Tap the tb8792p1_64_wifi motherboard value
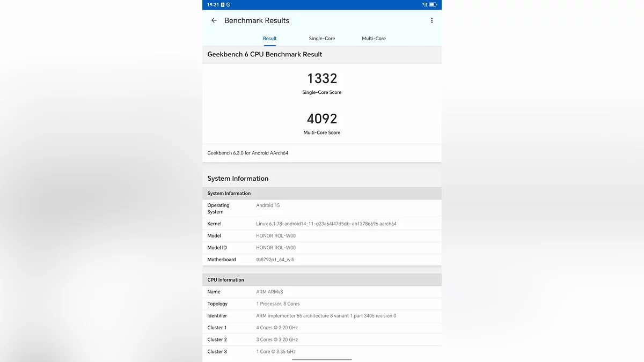The width and height of the screenshot is (644, 362). [x=275, y=260]
